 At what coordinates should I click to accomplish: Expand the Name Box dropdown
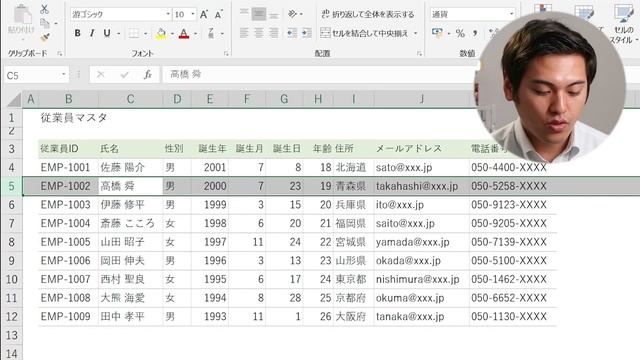click(x=64, y=75)
